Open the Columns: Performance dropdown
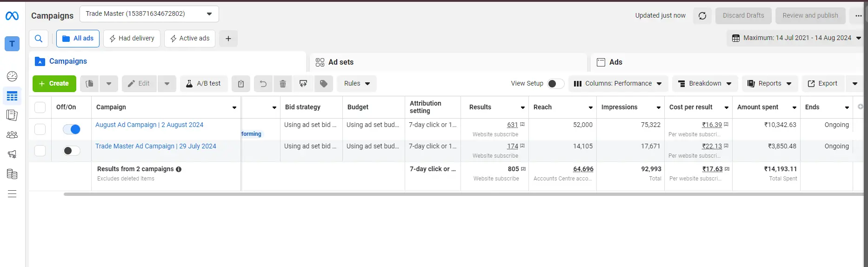The width and height of the screenshot is (868, 267). pyautogui.click(x=618, y=84)
